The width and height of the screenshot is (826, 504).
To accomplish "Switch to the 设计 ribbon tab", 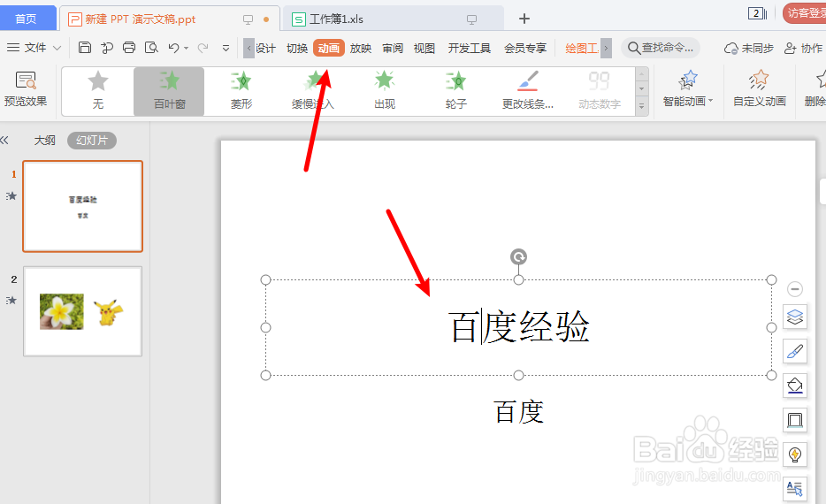I will (x=265, y=48).
